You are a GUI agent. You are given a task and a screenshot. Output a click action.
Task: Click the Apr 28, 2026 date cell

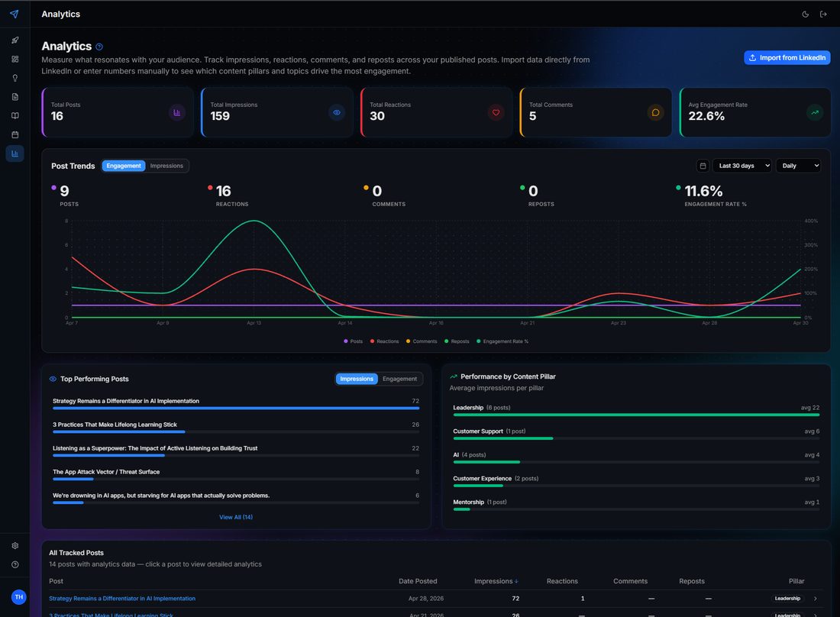coord(426,598)
